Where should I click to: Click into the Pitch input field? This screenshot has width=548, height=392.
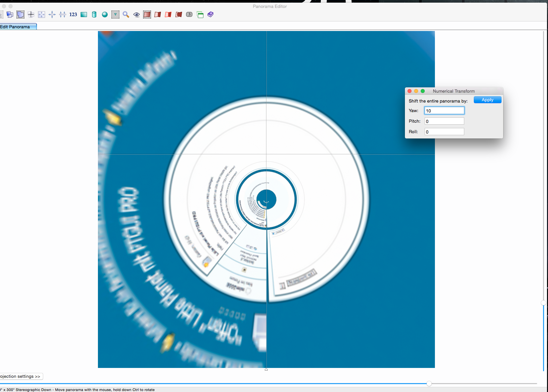click(444, 121)
